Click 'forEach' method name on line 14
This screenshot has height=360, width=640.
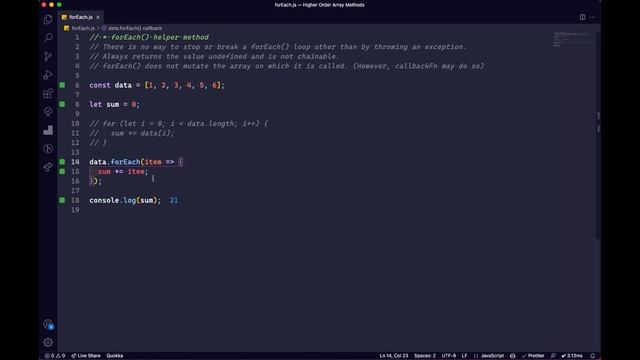[x=125, y=162]
